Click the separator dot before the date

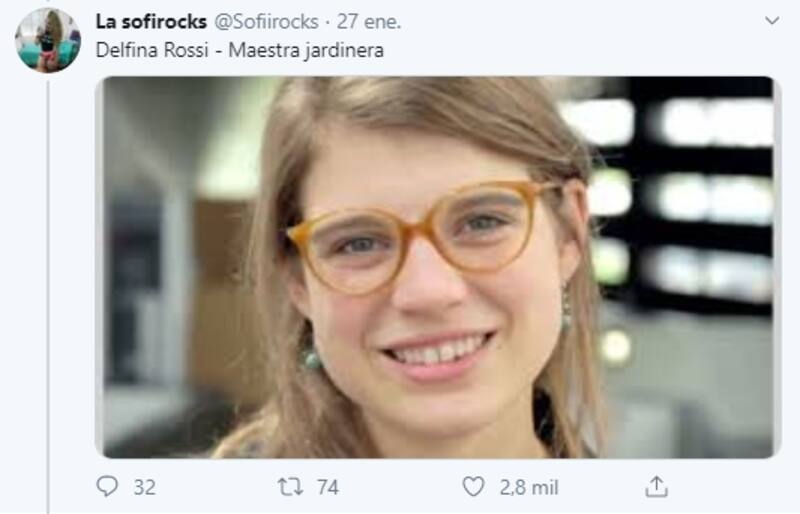tap(328, 22)
